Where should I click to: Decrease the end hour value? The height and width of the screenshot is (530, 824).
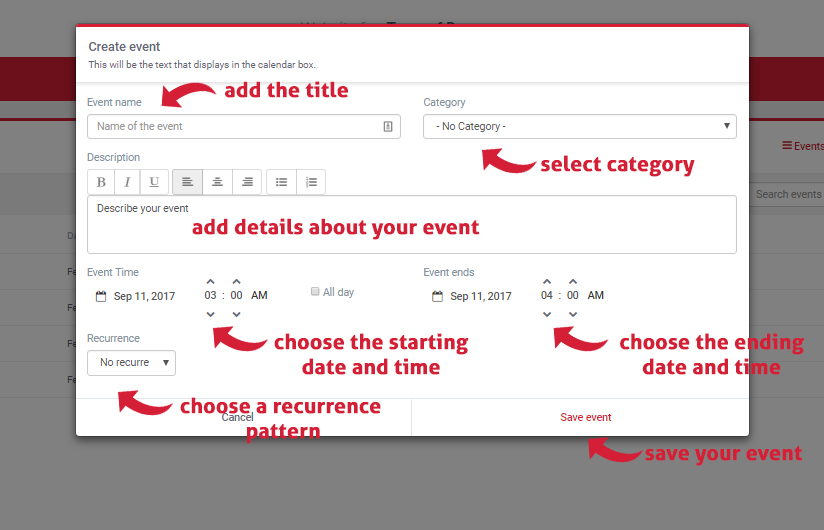[547, 314]
